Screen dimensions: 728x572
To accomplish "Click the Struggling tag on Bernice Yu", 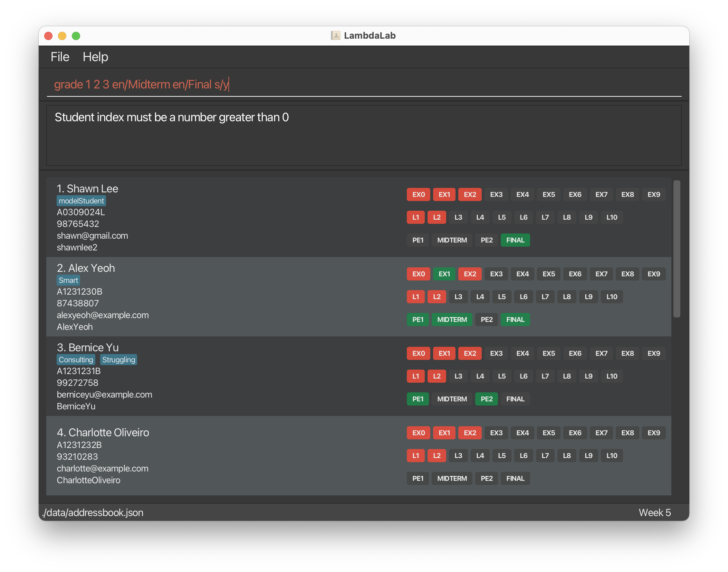I will pos(118,360).
